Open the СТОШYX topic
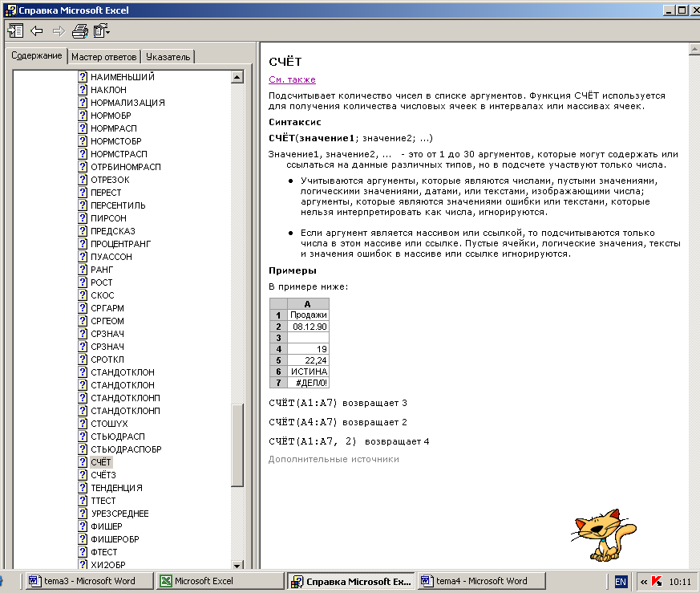Image resolution: width=700 pixels, height=593 pixels. 109,424
